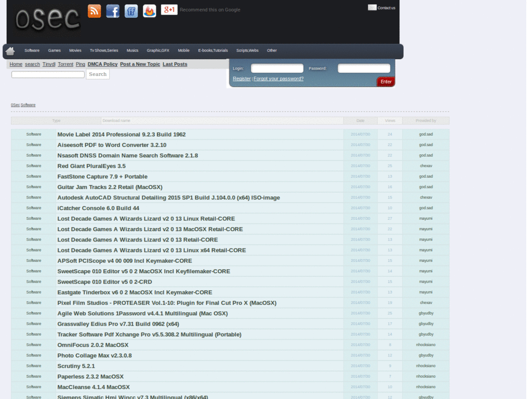The height and width of the screenshot is (399, 532).
Task: Open the RSS feed icon
Action: pos(95,11)
